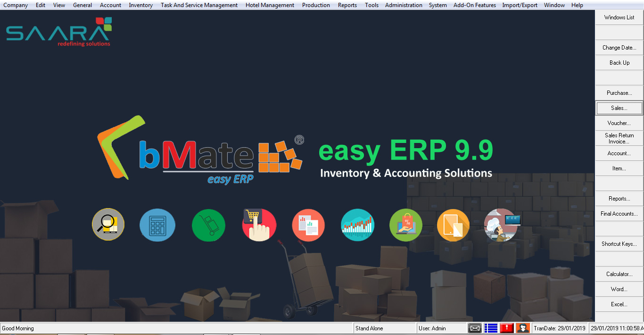Click the green laptop shopping-bag discount icon
The height and width of the screenshot is (335, 644).
[x=406, y=225]
